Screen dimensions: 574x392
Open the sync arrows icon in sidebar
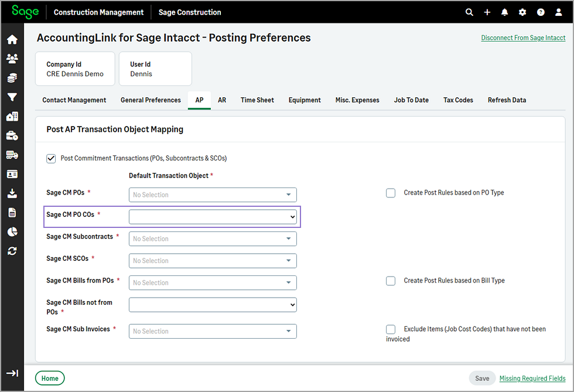[12, 251]
